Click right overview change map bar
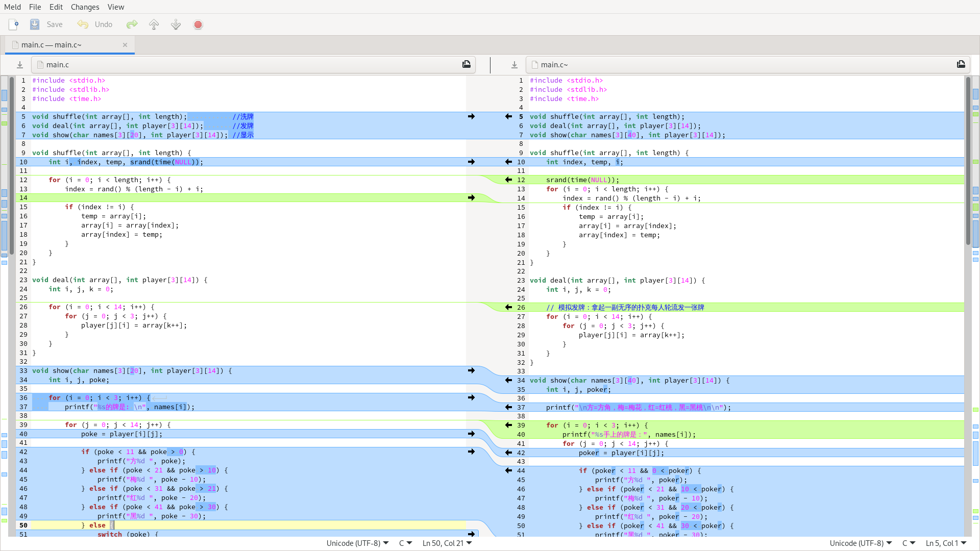The image size is (980, 551). tap(975, 306)
